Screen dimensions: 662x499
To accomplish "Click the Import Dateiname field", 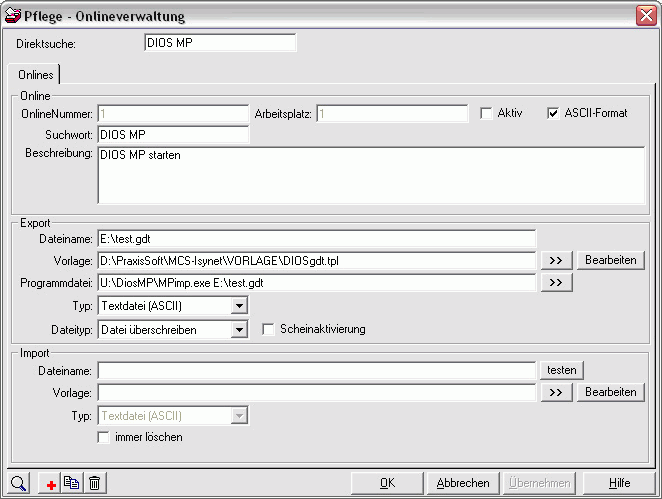I will point(317,371).
